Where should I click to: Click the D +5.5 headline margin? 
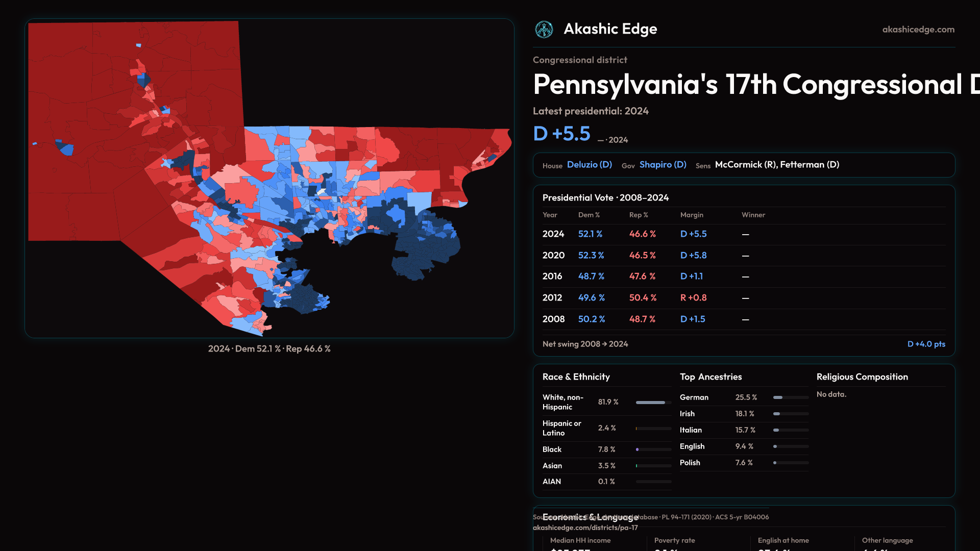click(x=561, y=134)
